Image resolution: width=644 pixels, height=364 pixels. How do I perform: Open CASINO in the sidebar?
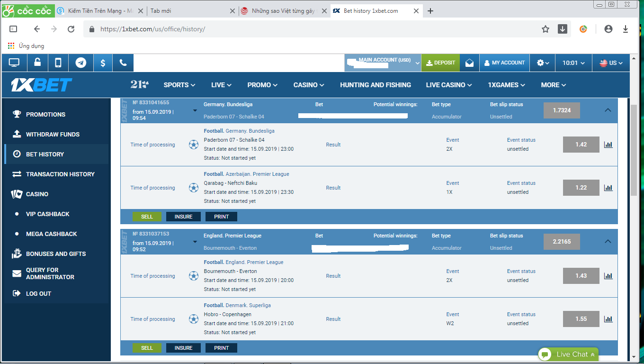(x=56, y=194)
